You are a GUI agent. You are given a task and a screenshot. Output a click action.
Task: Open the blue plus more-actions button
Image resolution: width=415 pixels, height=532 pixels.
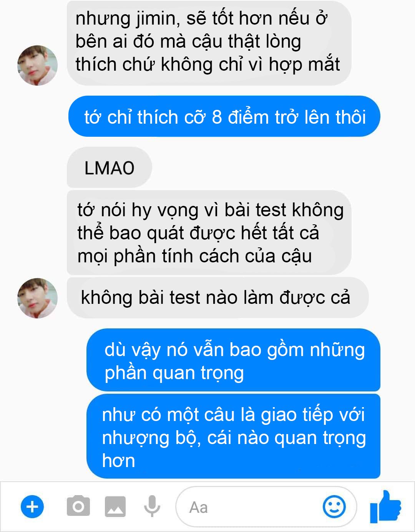click(x=32, y=507)
